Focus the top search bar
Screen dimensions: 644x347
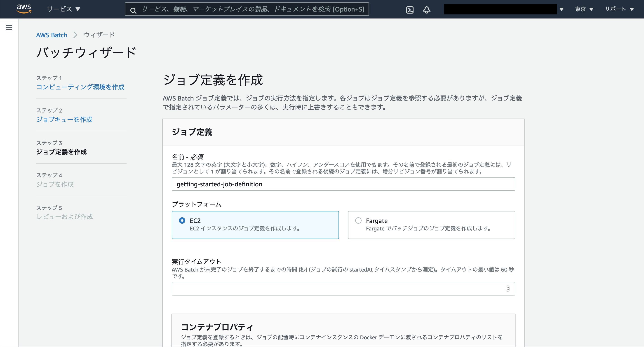247,9
